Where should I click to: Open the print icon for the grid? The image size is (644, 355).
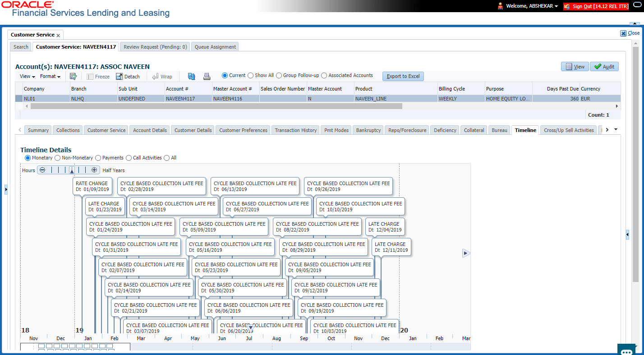pos(207,76)
